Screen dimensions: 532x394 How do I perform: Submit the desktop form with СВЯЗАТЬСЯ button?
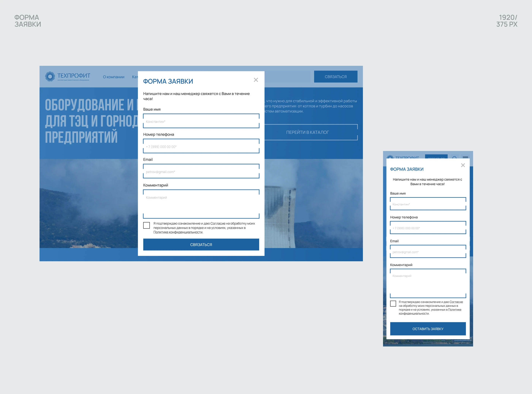[201, 245]
